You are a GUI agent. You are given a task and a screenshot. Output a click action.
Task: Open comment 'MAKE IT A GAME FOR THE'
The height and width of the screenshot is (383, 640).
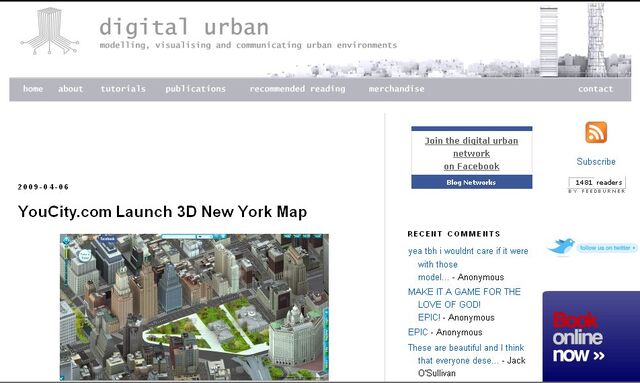[x=464, y=304]
